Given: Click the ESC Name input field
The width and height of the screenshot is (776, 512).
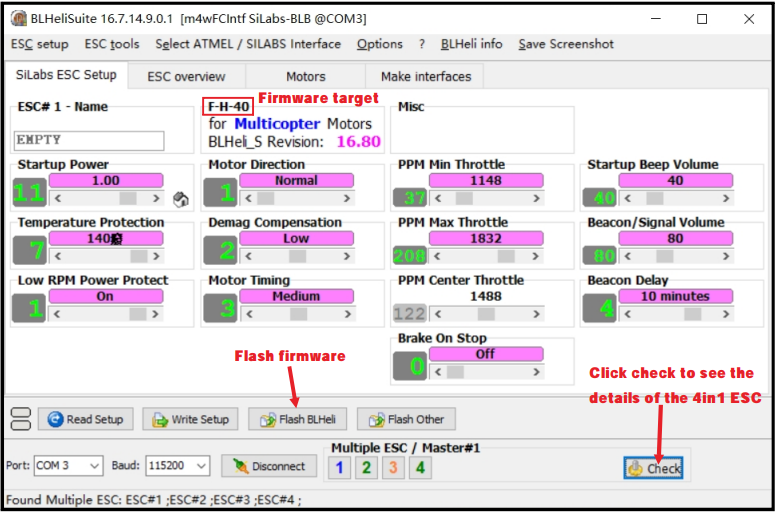Looking at the screenshot, I should click(x=90, y=141).
